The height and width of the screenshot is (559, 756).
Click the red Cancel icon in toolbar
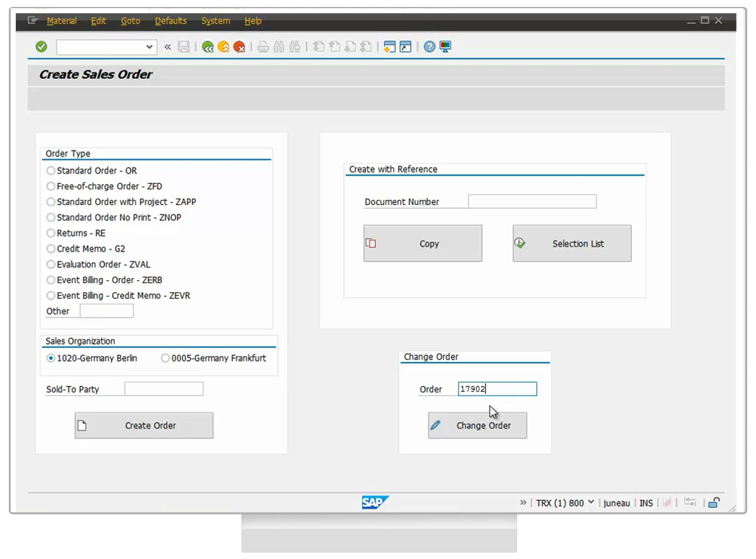click(x=239, y=47)
